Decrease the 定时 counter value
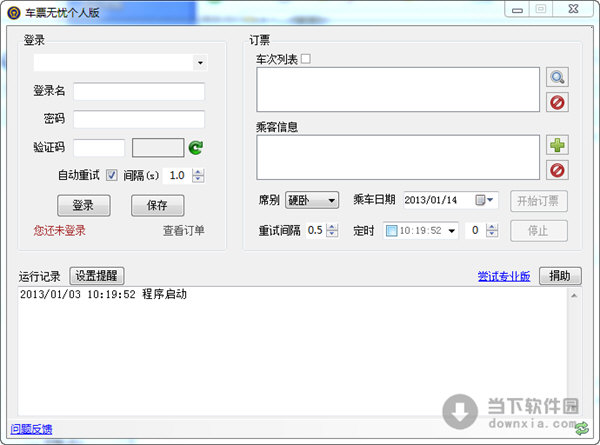 pos(492,234)
